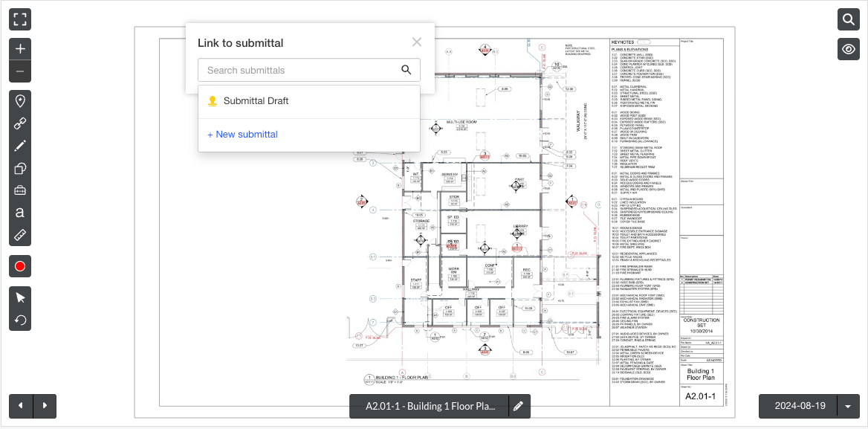Select the location pin marker tool
Screen dimensions: 868x429
tap(20, 101)
